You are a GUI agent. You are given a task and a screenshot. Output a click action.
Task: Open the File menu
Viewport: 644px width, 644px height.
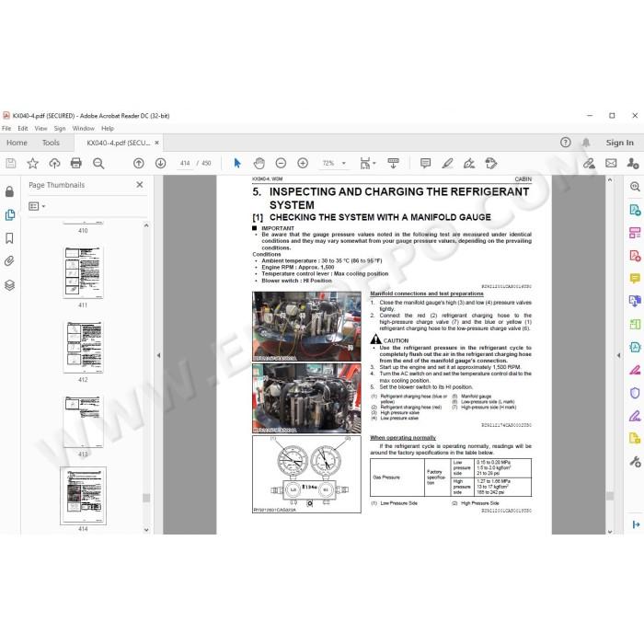(x=6, y=128)
